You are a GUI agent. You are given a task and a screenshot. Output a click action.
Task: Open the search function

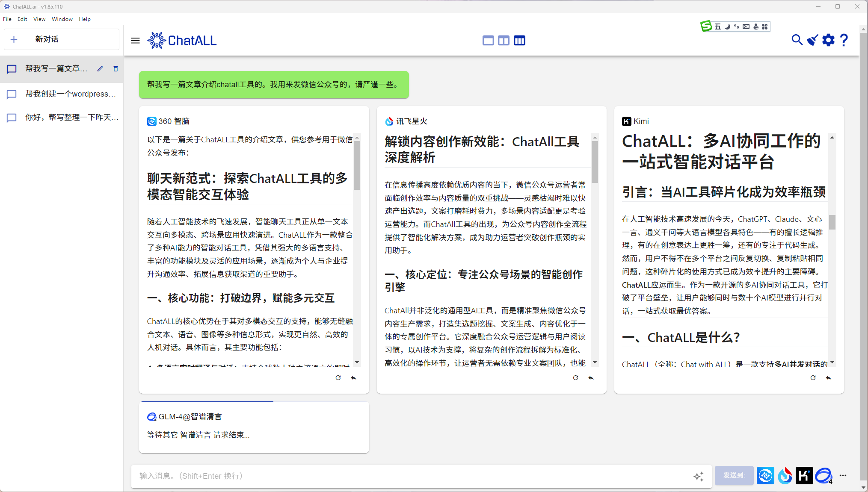pos(797,40)
